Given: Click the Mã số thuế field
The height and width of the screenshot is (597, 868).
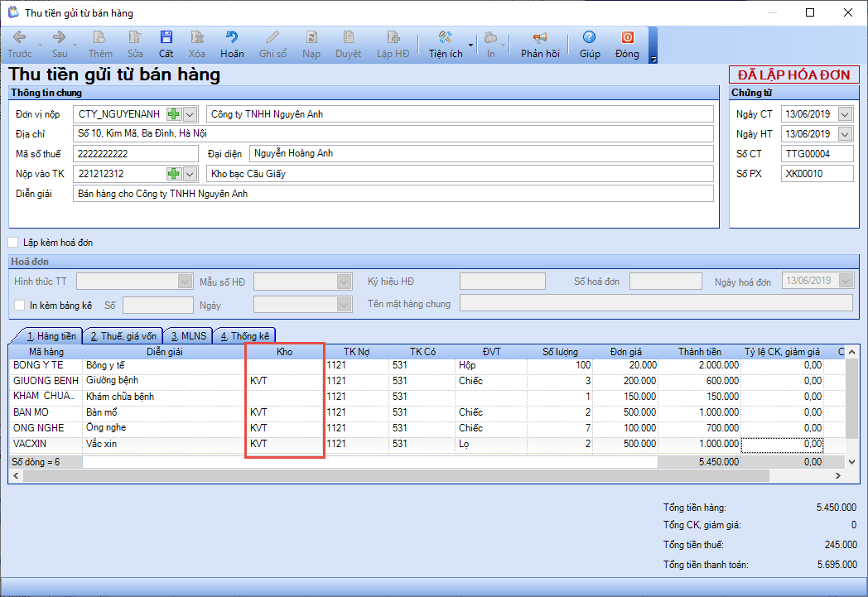Looking at the screenshot, I should [x=136, y=154].
